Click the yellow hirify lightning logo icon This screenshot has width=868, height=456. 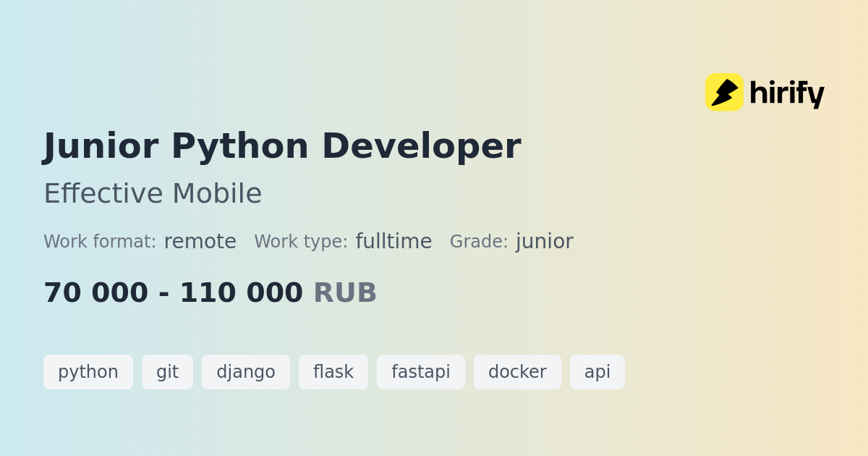pyautogui.click(x=724, y=93)
